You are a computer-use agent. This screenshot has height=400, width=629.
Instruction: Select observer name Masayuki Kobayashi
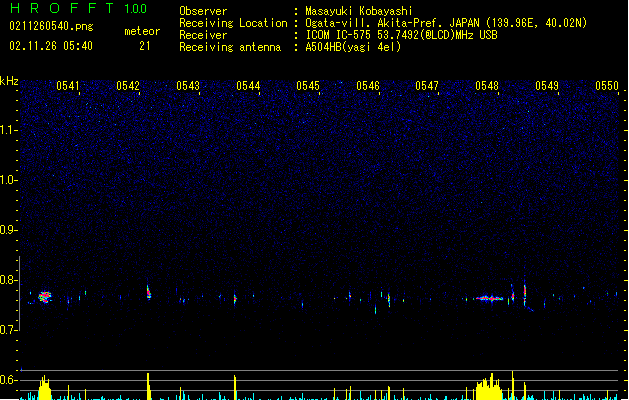[x=359, y=11]
